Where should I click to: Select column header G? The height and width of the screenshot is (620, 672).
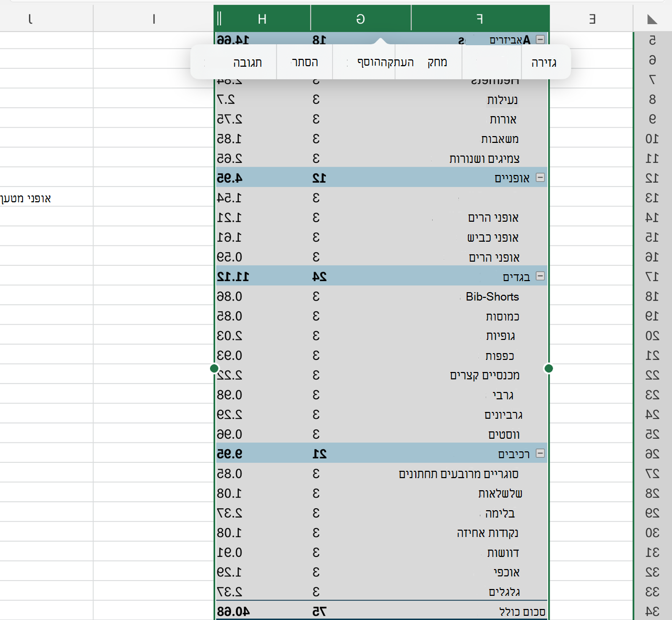(x=361, y=18)
